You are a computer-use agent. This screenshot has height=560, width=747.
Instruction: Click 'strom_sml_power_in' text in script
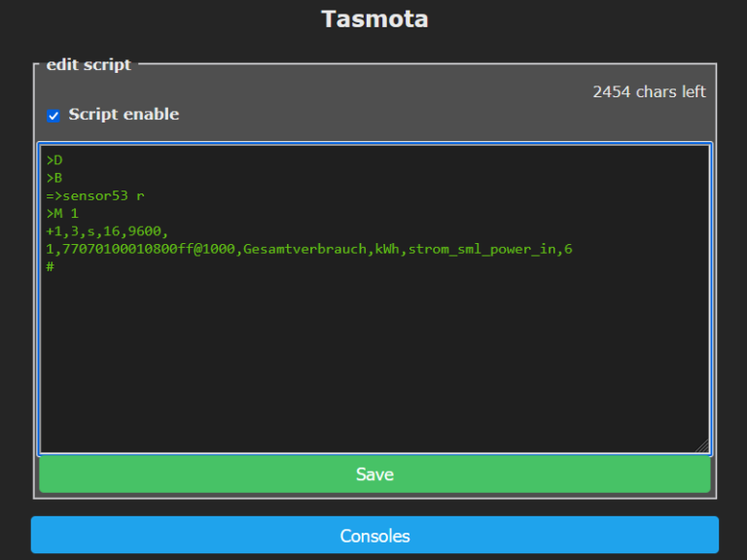[481, 249]
